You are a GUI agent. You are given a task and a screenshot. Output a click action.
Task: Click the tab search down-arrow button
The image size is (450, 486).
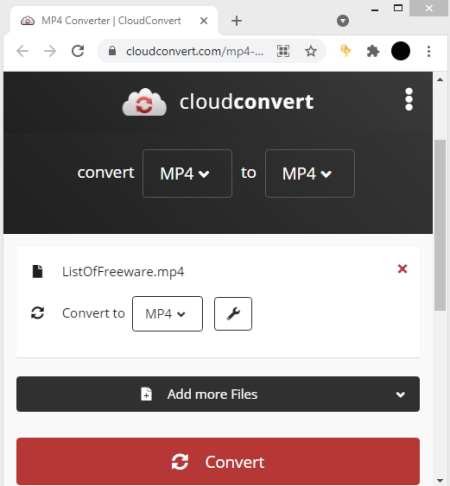pyautogui.click(x=343, y=21)
